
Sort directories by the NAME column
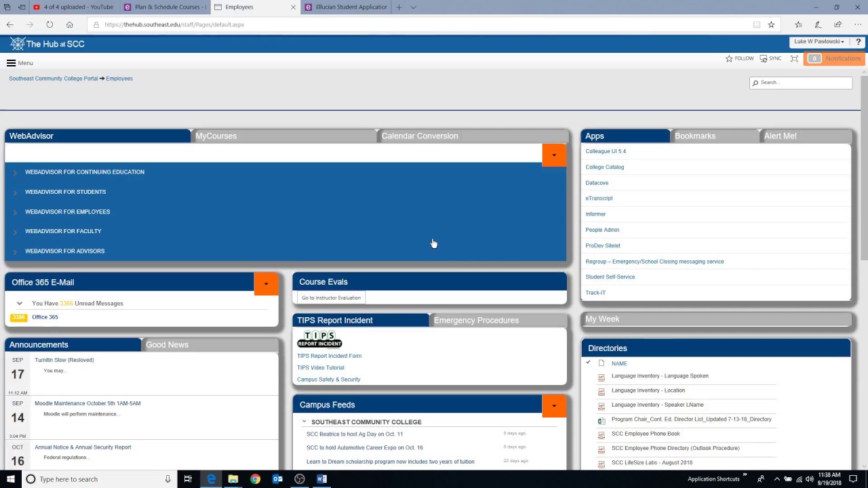[x=619, y=364]
